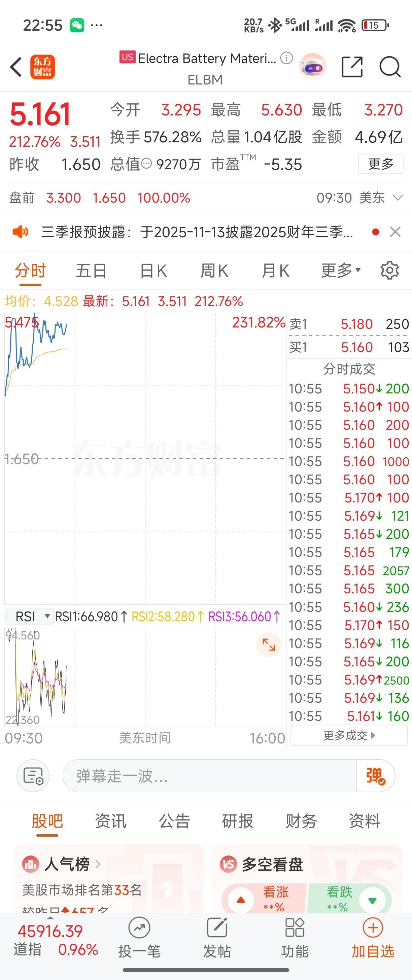
Task: Open the 东方财富 logo home icon
Action: (x=43, y=67)
